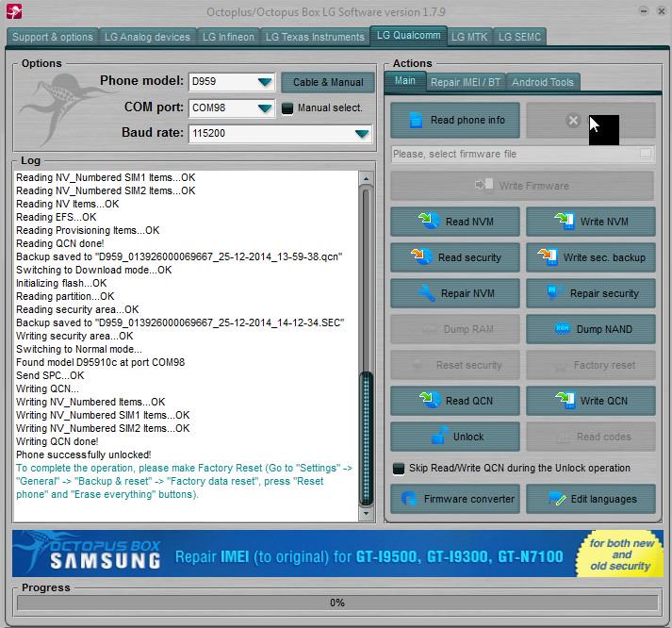
Task: Open the Main actions tab
Action: (404, 80)
